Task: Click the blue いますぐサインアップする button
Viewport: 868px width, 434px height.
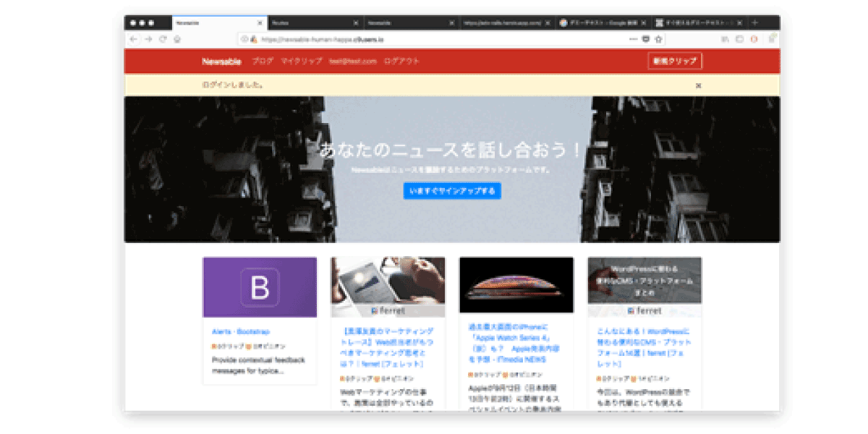Action: point(452,191)
